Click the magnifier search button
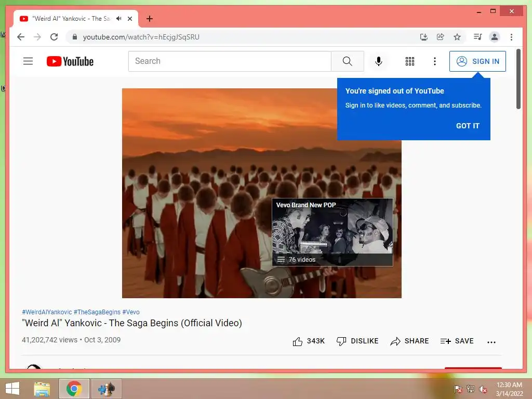Viewport: 532px width, 399px height. [x=348, y=61]
